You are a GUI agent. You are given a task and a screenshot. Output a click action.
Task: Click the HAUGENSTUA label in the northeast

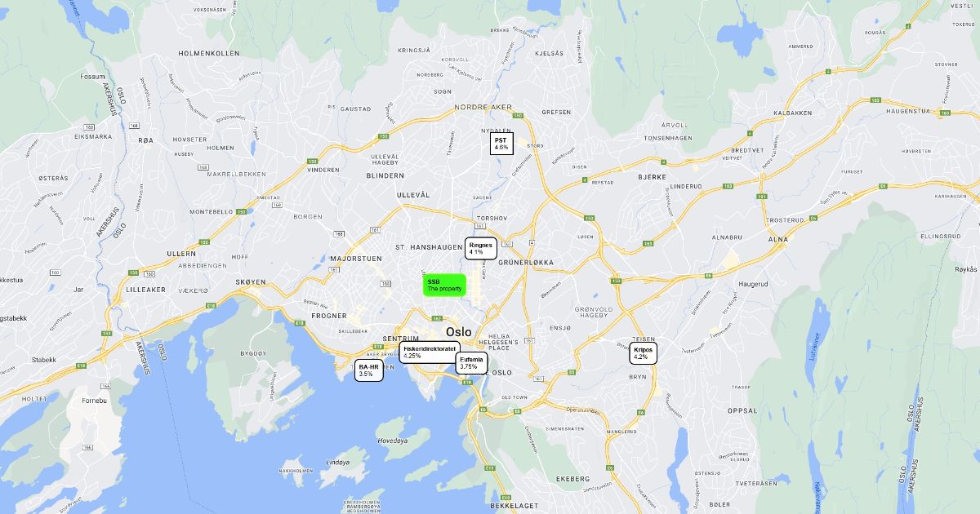(x=902, y=110)
